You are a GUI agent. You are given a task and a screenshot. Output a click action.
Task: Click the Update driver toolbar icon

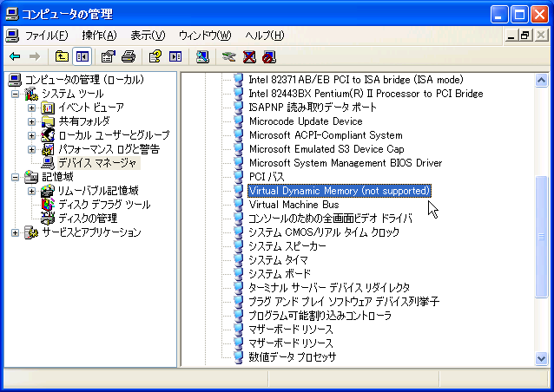point(229,56)
